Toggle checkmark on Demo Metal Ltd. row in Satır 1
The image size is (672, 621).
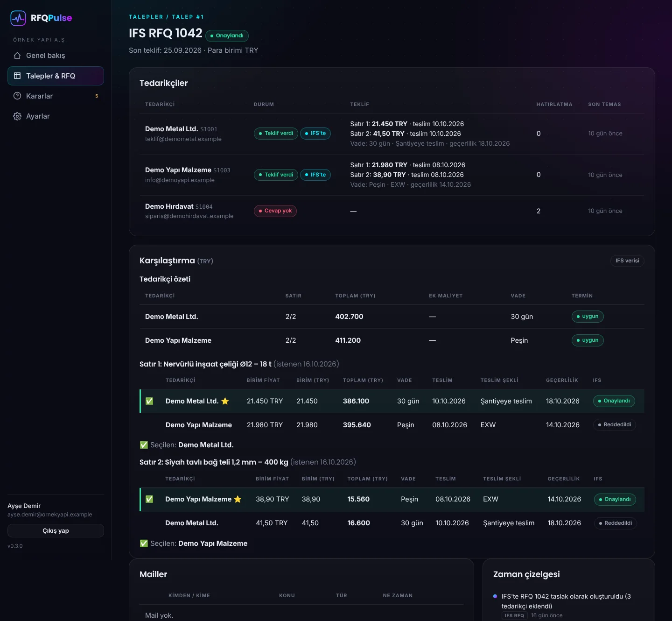149,401
